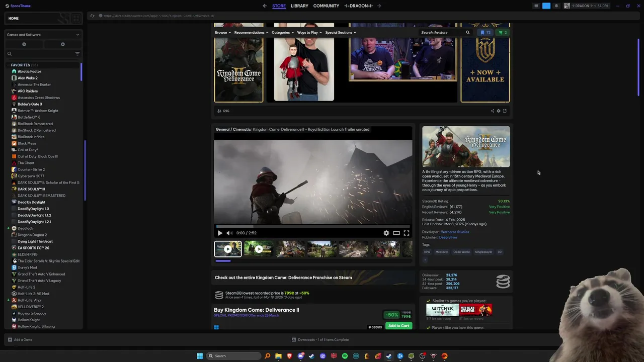Screen dimensions: 644x362
Task: Expand the Recommendations menu
Action: coord(251,33)
